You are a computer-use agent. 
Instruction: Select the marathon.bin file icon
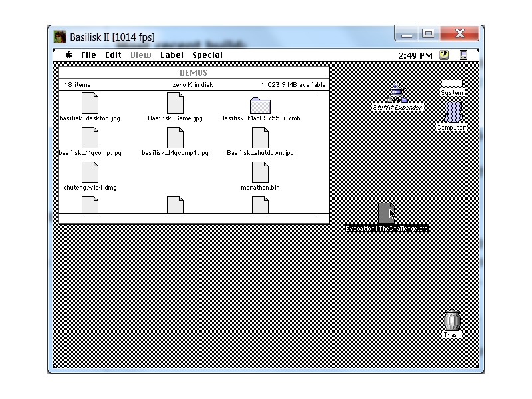[x=260, y=172]
